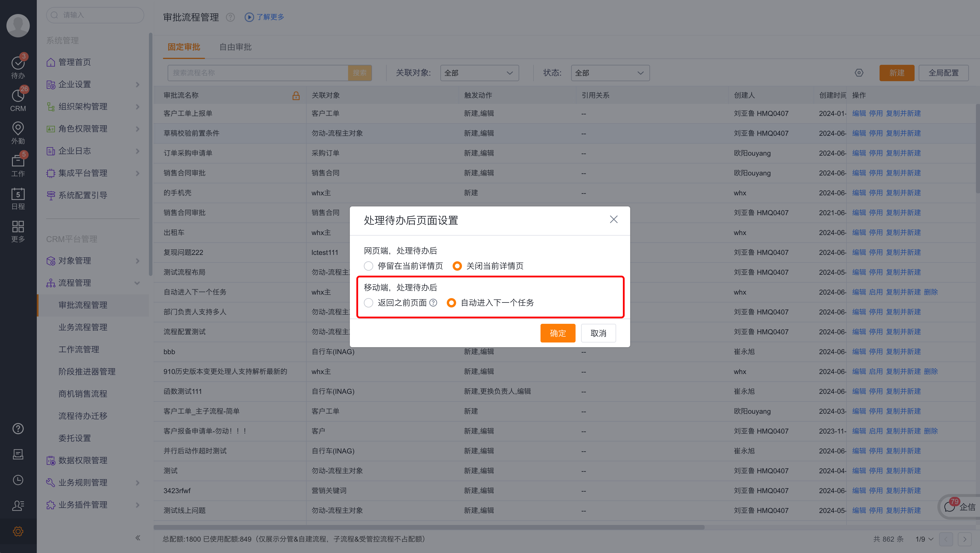Click the 搜索流程名称 search field
The height and width of the screenshot is (553, 980).
coord(258,73)
